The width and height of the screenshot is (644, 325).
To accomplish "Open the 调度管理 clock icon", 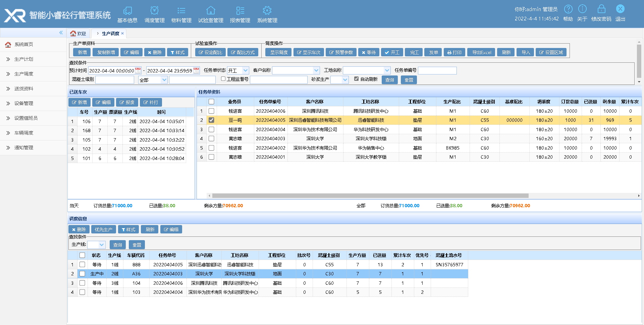I will tap(154, 11).
